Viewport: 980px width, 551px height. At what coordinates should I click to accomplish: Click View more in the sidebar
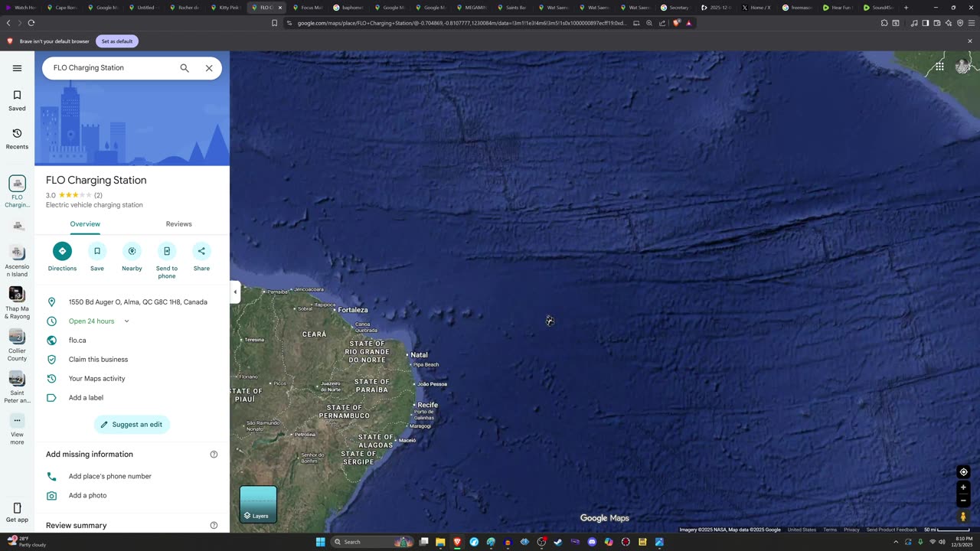(17, 429)
